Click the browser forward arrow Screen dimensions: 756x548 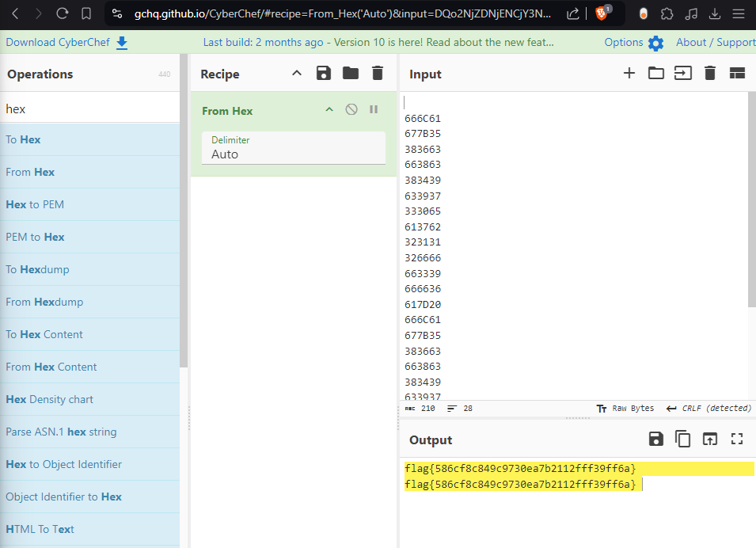click(39, 13)
